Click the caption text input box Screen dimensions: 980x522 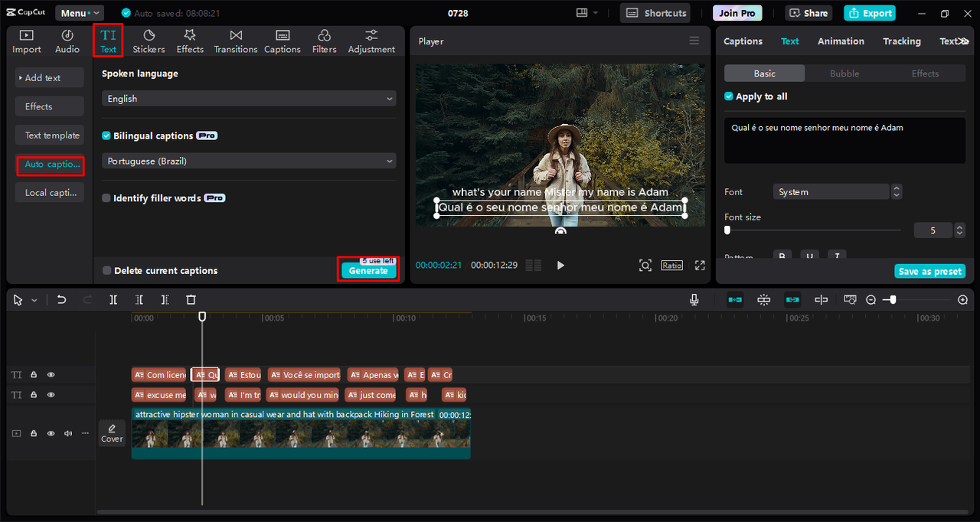point(844,141)
